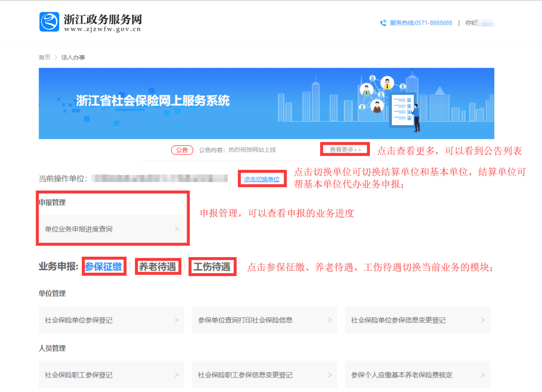The height and width of the screenshot is (392, 542).
Task: Click the 单位管理 section heading
Action: point(52,294)
